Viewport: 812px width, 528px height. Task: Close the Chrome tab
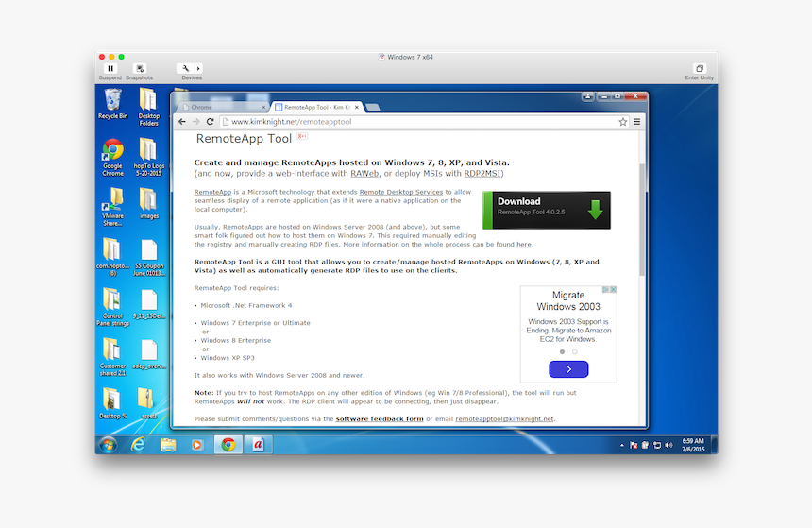click(263, 108)
